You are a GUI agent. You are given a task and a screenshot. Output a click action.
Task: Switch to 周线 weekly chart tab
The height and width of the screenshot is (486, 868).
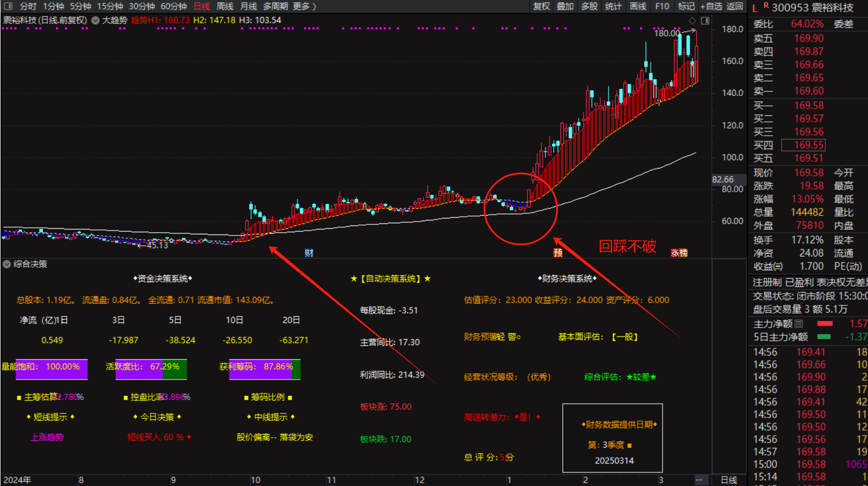coord(224,6)
